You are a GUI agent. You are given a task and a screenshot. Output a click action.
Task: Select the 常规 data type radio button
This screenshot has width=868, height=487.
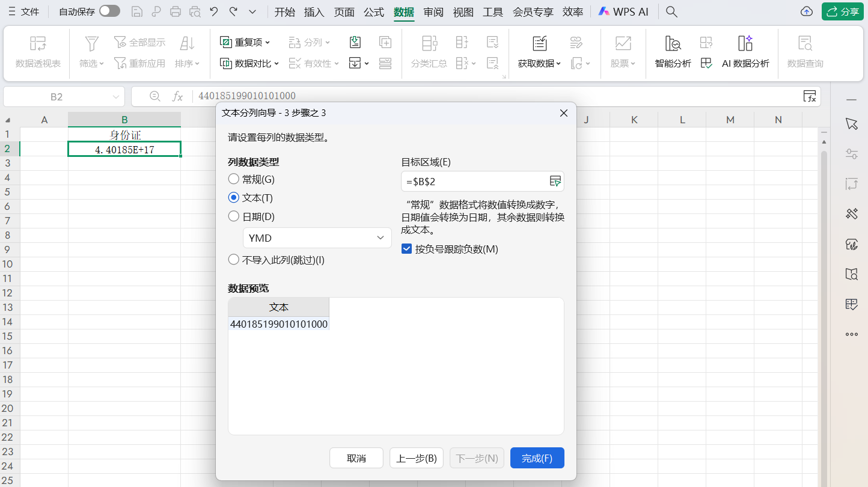(233, 178)
